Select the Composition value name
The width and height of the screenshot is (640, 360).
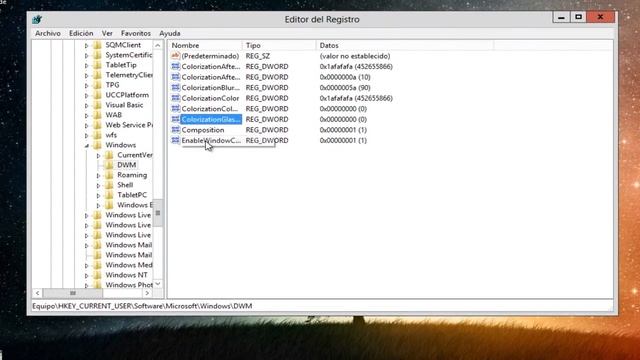coord(203,130)
